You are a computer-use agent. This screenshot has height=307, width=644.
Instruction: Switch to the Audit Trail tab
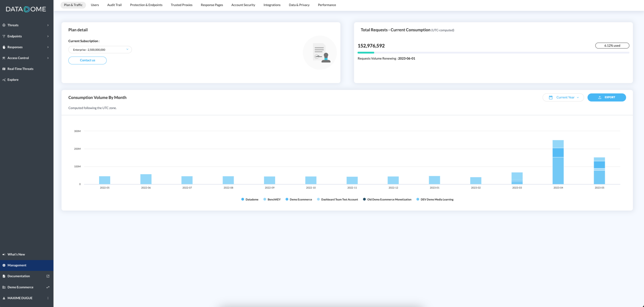(114, 5)
